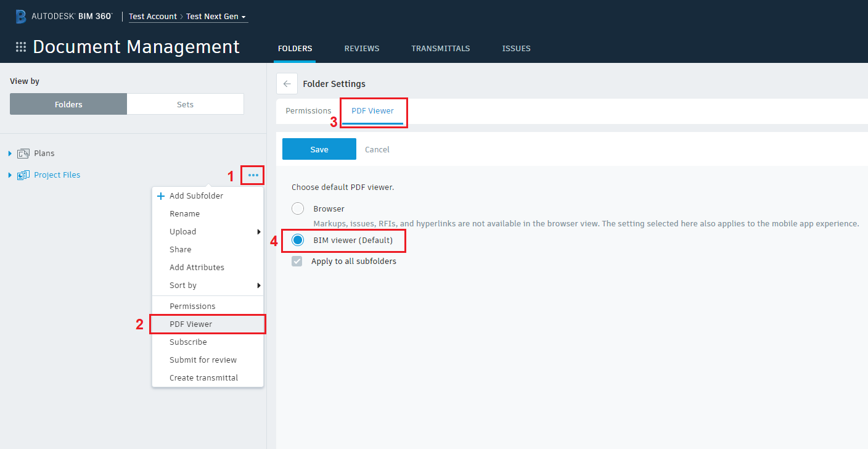This screenshot has height=449, width=868.
Task: Click the Plans folder icon
Action: click(23, 154)
